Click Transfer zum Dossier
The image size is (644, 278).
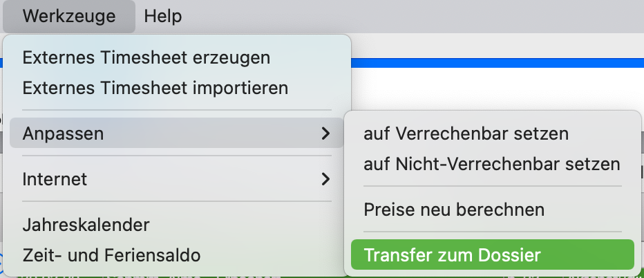[493, 255]
